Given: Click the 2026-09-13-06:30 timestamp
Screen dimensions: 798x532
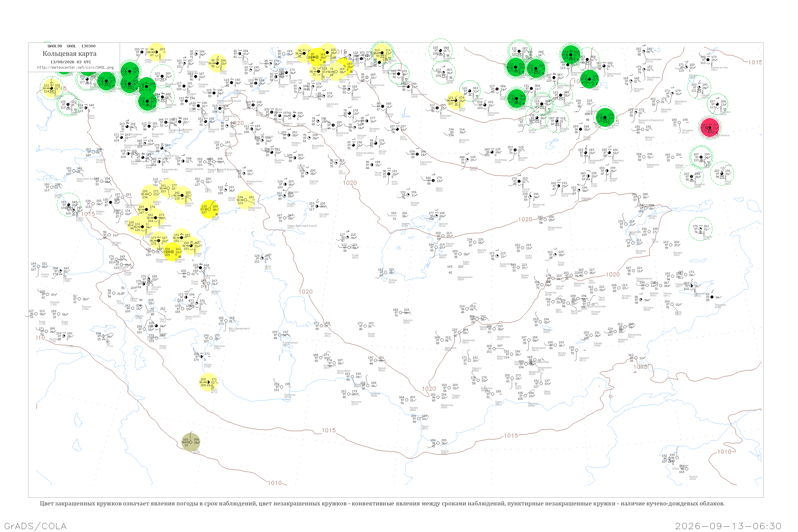Looking at the screenshot, I should 728,526.
